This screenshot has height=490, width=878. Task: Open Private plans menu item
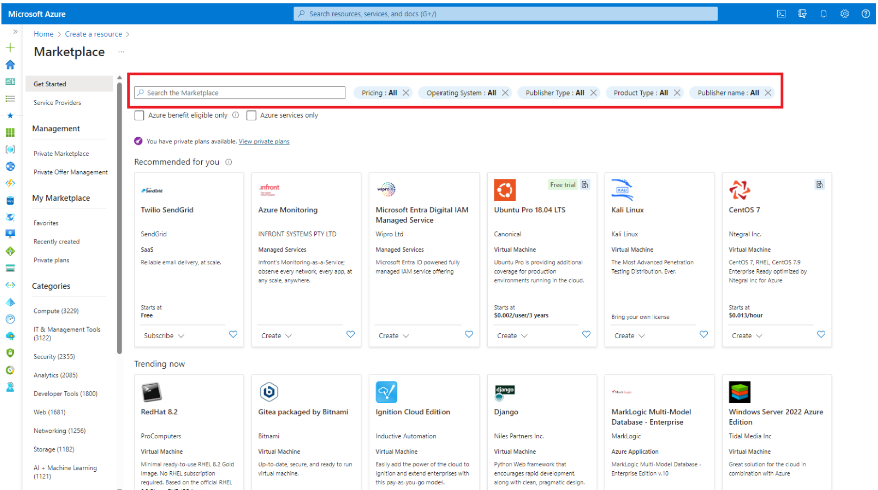(x=51, y=260)
